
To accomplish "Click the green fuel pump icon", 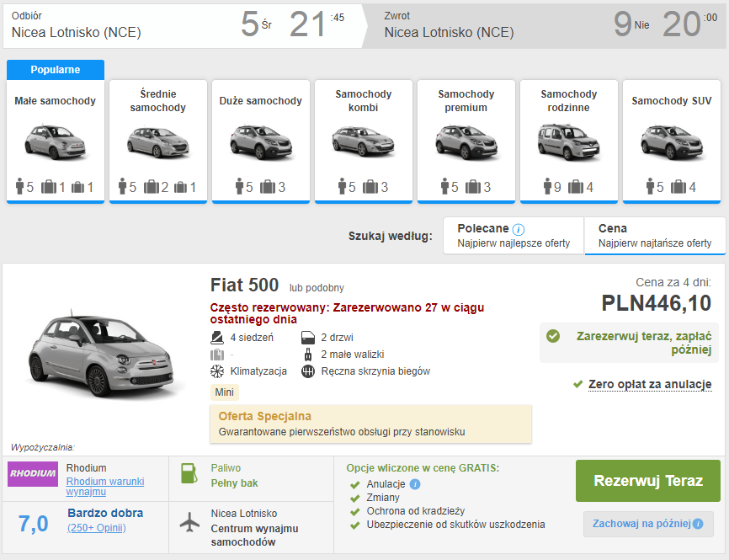I will tap(189, 473).
